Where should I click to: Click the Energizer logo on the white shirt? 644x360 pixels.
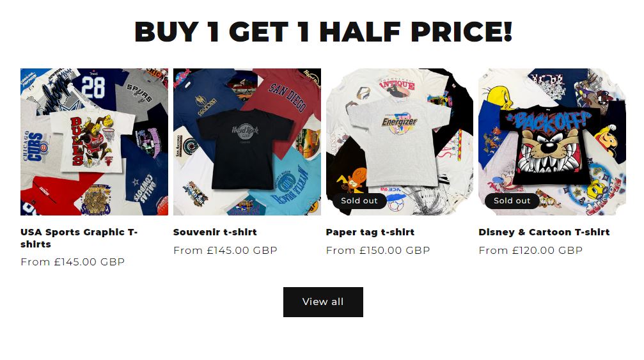tap(399, 121)
